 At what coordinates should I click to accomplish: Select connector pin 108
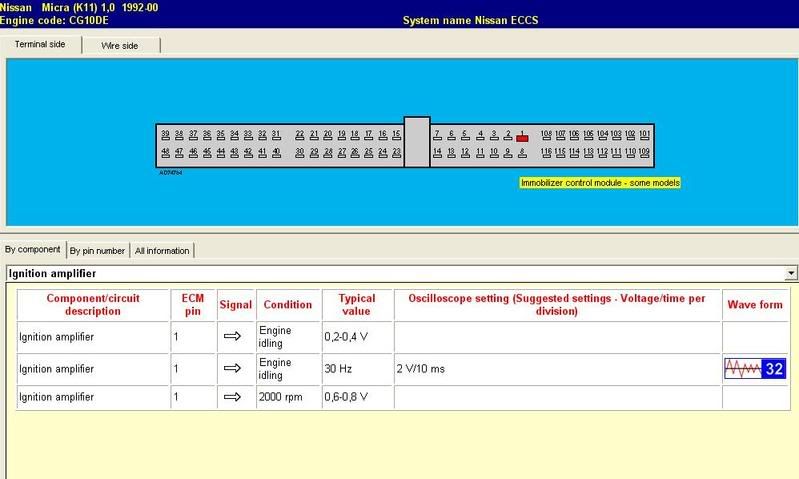[546, 135]
